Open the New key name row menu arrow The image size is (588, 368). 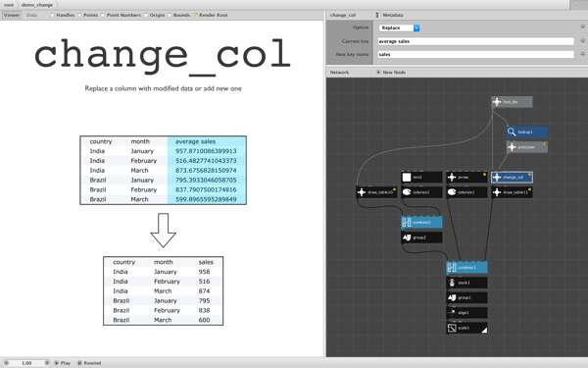tap(582, 54)
